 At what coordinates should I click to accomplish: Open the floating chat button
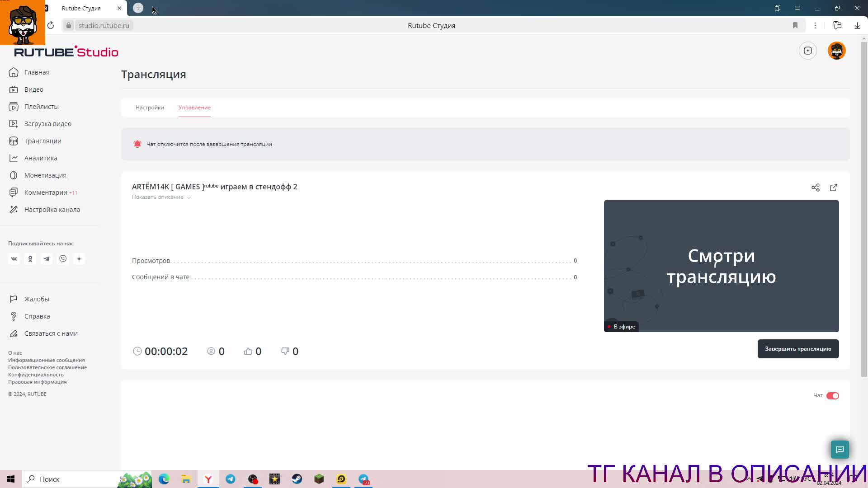pos(840,450)
